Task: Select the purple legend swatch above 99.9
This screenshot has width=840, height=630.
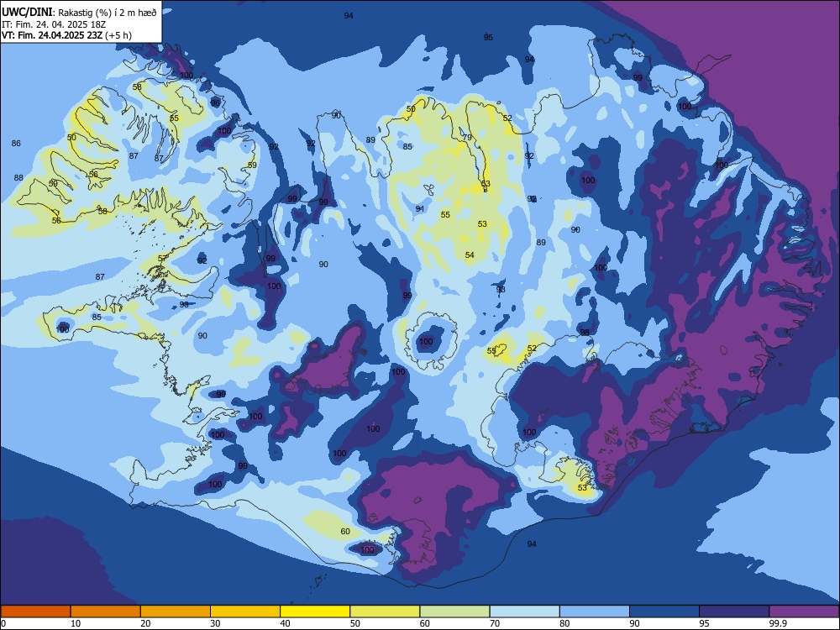Action: (x=804, y=612)
